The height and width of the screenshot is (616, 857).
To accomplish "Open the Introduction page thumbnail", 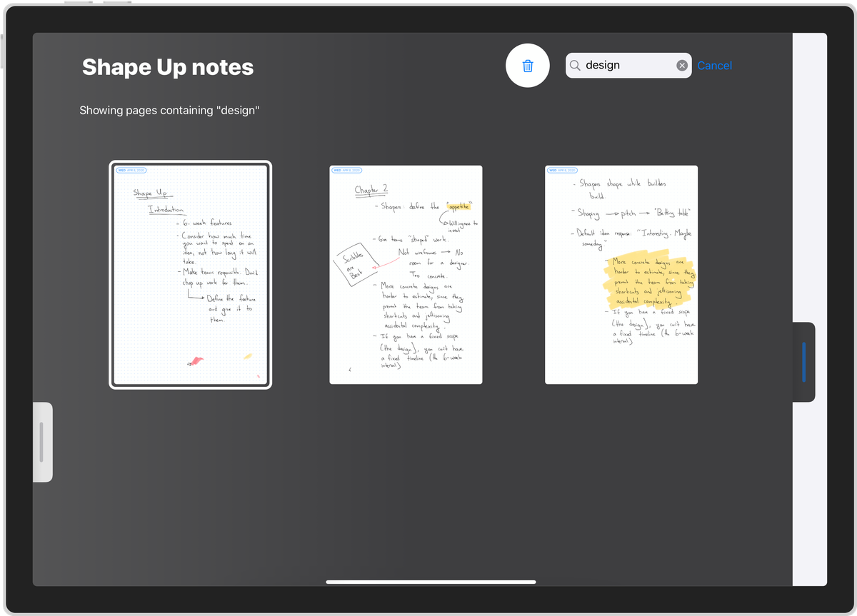I will tap(191, 275).
